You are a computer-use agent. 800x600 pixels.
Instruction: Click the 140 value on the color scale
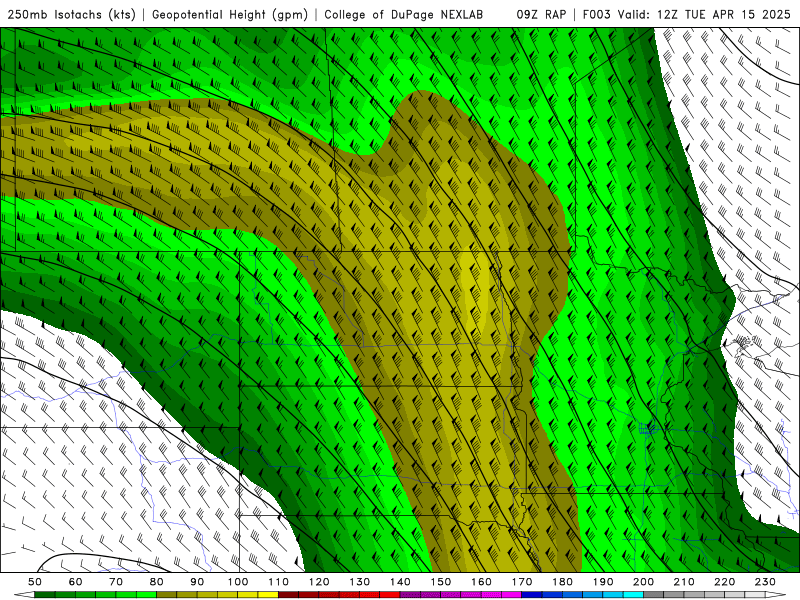coord(401,582)
